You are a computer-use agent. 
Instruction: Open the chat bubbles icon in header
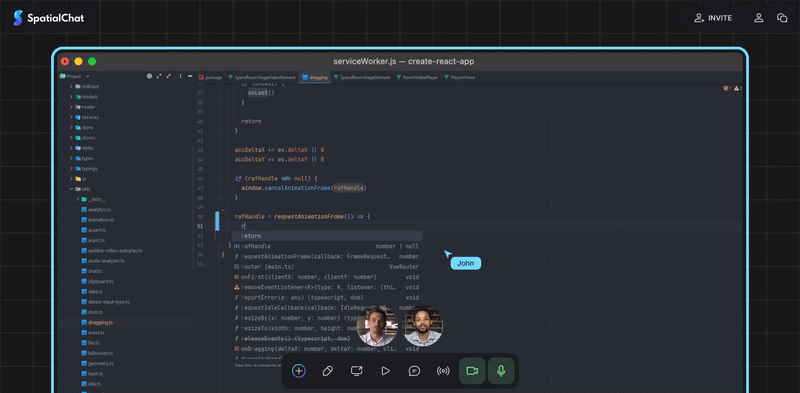[x=782, y=18]
